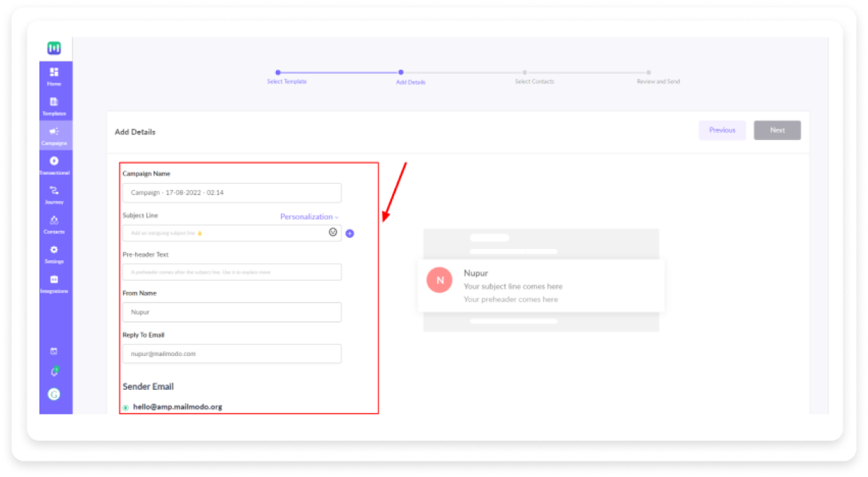Open Transactional in the sidebar
This screenshot has height=477, width=868.
click(x=54, y=165)
